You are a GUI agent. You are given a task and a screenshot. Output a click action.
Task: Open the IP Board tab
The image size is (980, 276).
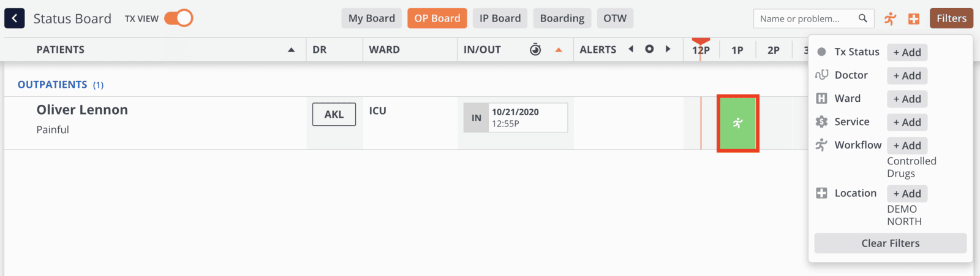(500, 18)
